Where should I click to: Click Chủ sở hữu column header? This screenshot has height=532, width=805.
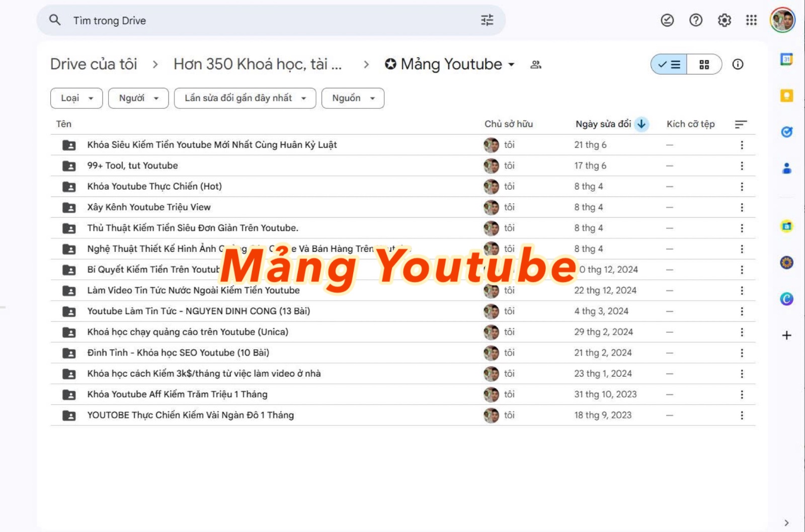click(x=508, y=124)
